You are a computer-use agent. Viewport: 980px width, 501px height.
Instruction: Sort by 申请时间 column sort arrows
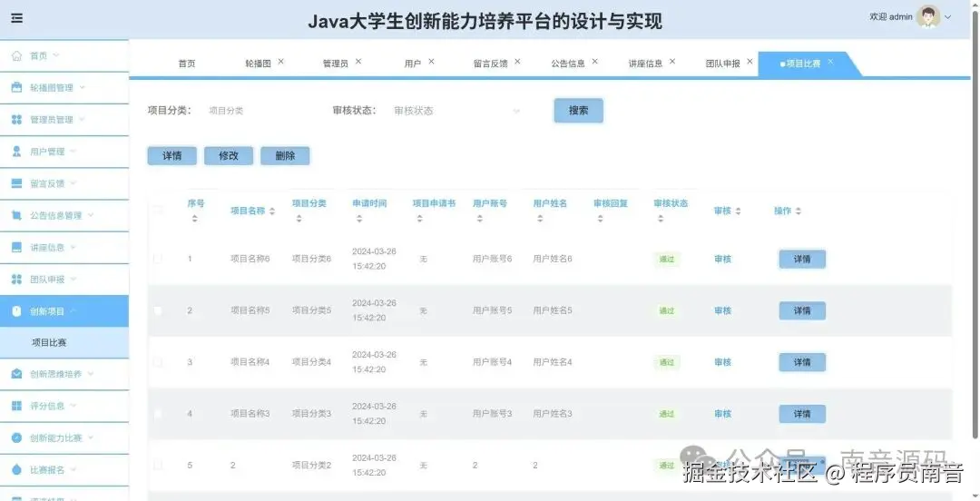coord(359,219)
